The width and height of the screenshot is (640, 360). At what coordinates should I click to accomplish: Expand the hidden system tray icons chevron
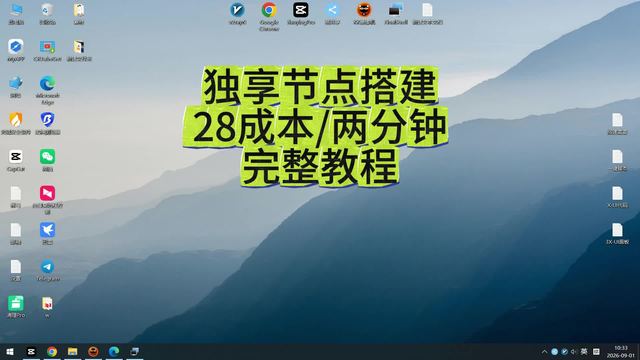[x=544, y=351]
